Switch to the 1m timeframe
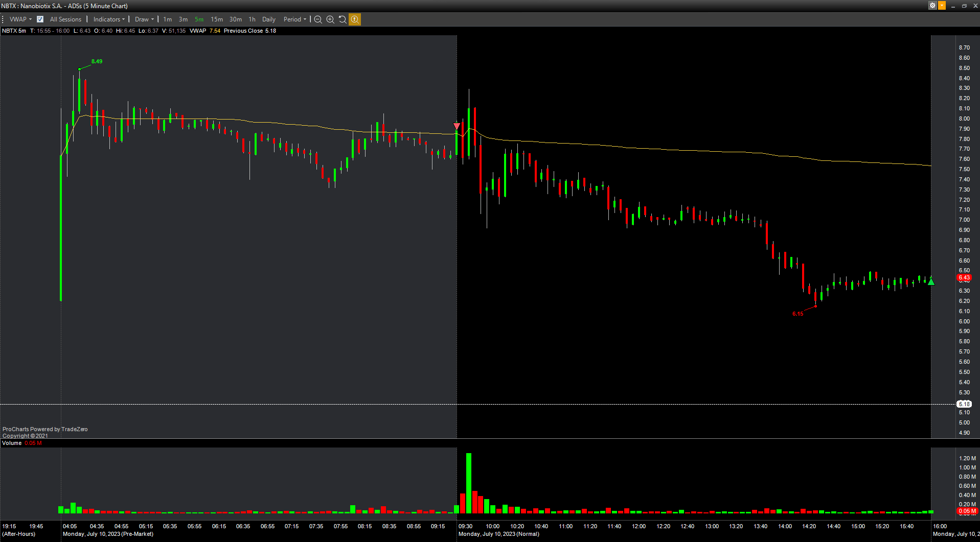This screenshot has height=542, width=980. point(168,19)
